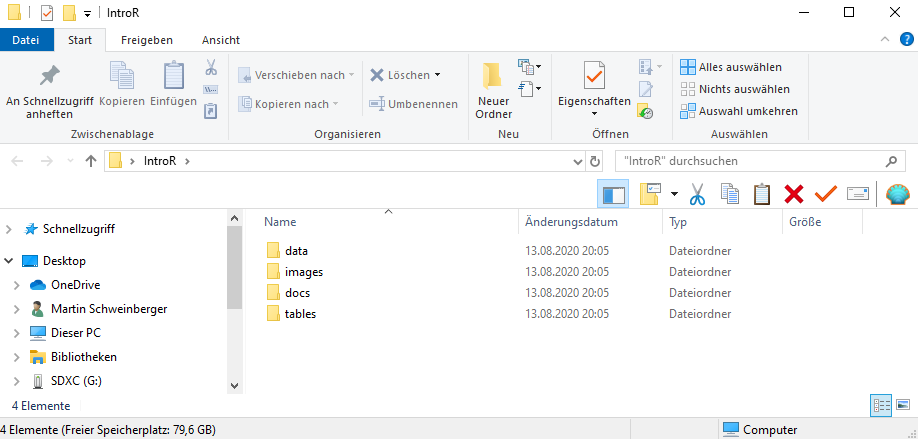Switch to large thumbnails view in status bar
The height and width of the screenshot is (439, 919).
(x=903, y=406)
